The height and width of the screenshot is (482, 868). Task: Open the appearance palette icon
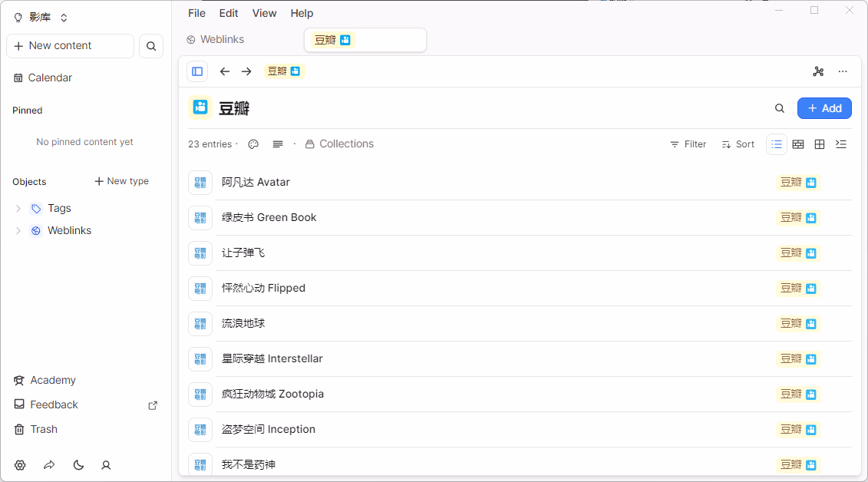tap(253, 144)
